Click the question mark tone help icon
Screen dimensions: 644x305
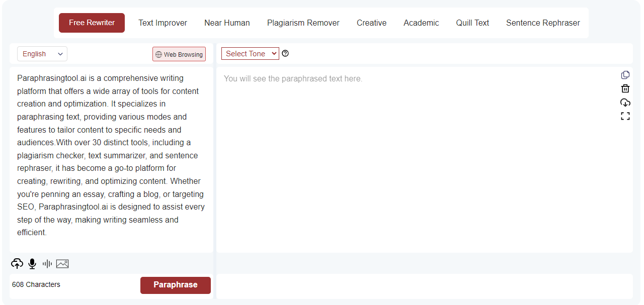285,53
